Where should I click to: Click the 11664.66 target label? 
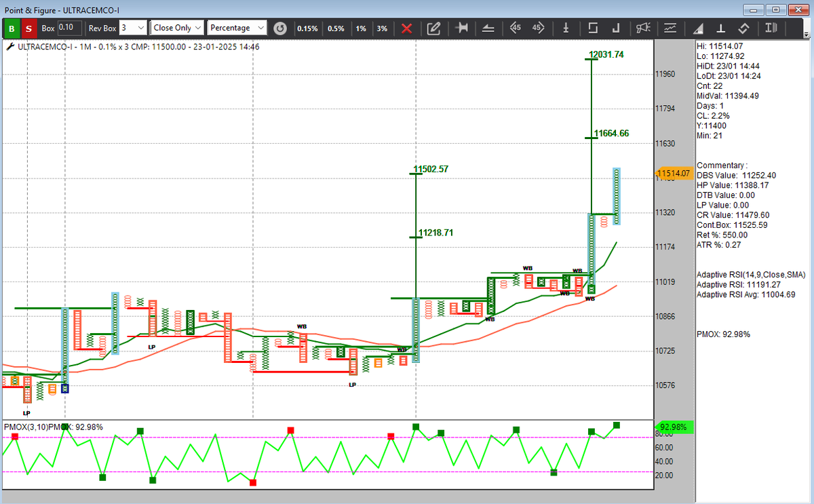(611, 134)
